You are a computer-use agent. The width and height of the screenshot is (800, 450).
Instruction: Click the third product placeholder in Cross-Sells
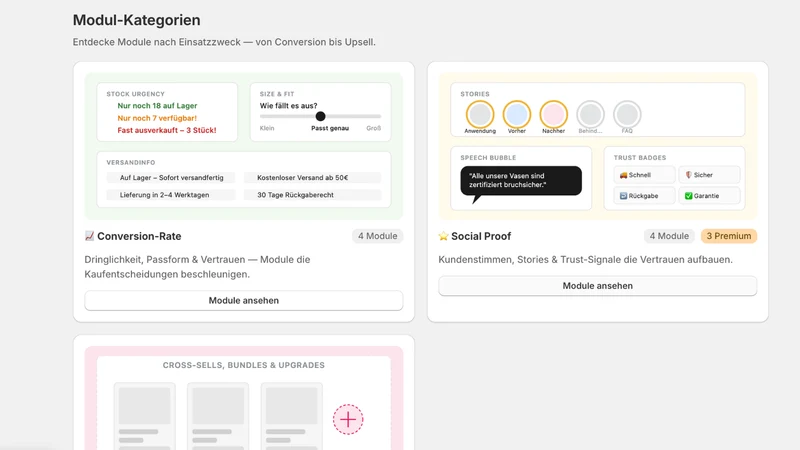[291, 416]
